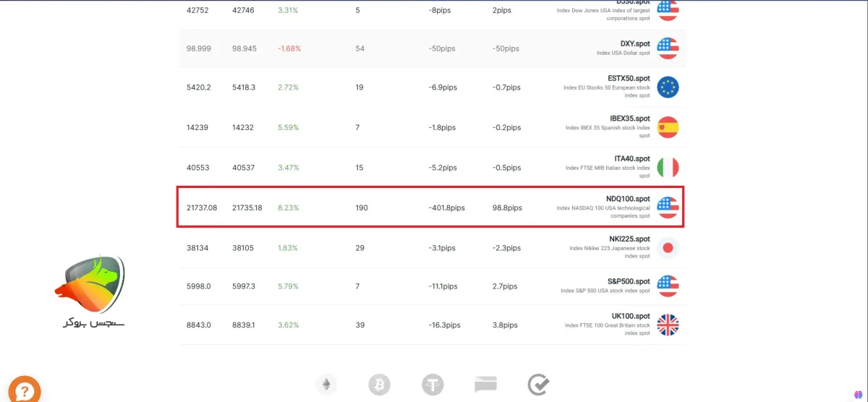Click the orange help chat bubble icon
The height and width of the screenshot is (402, 868).
(24, 390)
